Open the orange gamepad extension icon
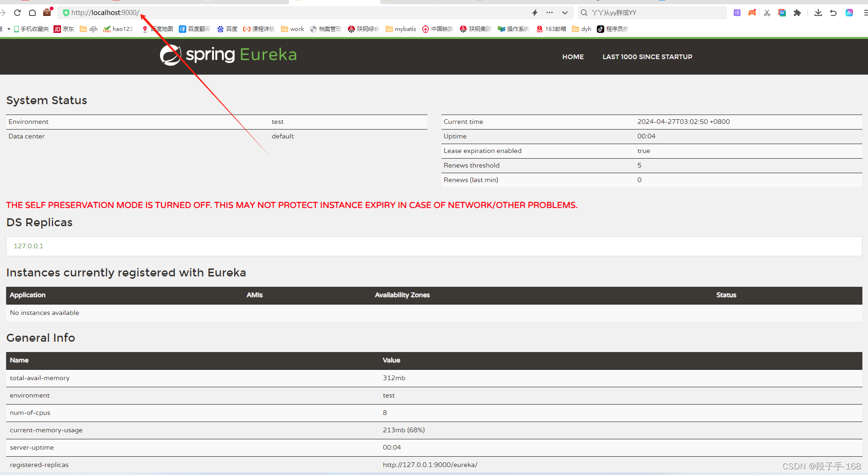This screenshot has width=868, height=475. point(752,13)
